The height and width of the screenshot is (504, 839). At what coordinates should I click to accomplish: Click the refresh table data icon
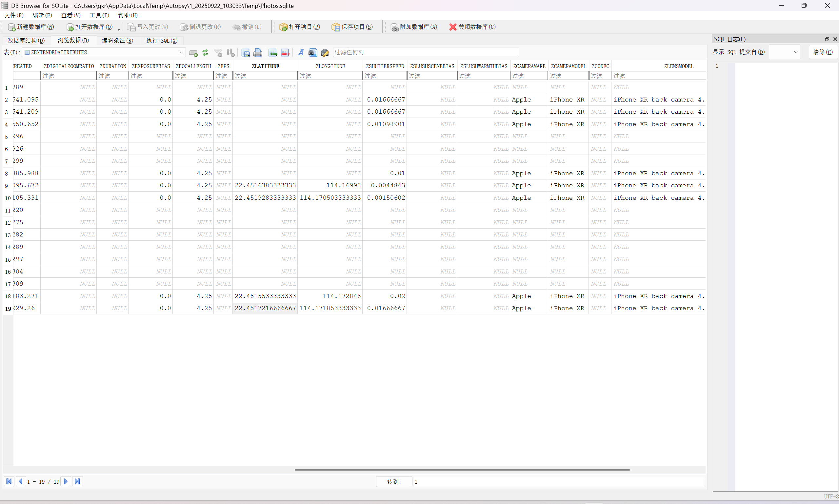click(x=205, y=53)
